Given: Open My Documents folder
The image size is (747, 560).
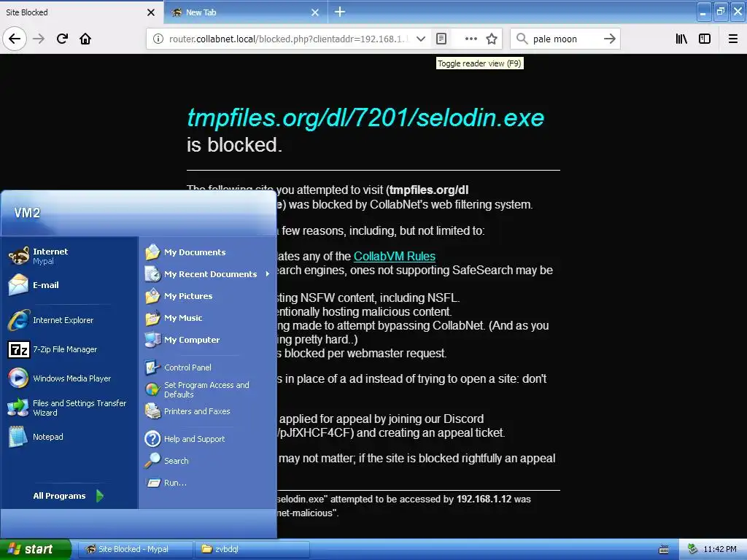Looking at the screenshot, I should 208,252.
